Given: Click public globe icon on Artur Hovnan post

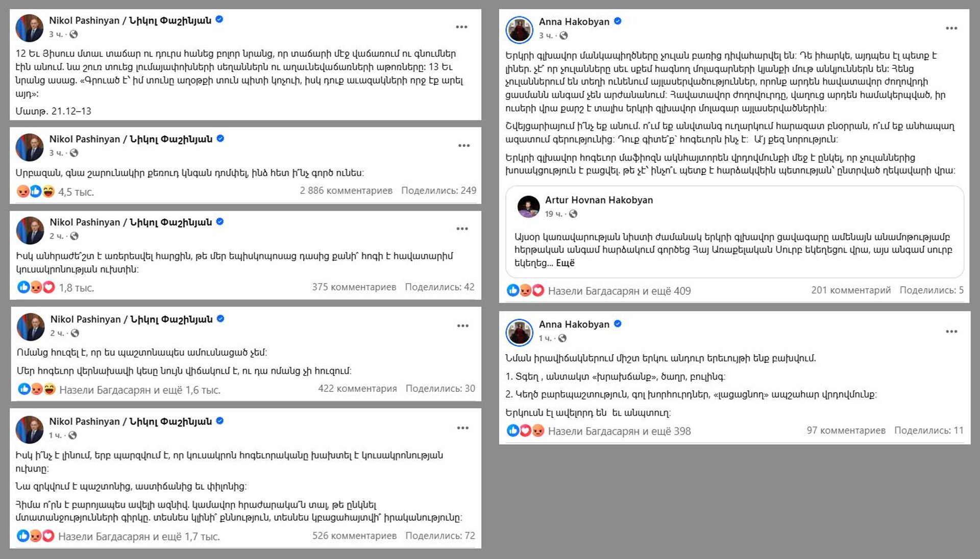Looking at the screenshot, I should click(573, 214).
